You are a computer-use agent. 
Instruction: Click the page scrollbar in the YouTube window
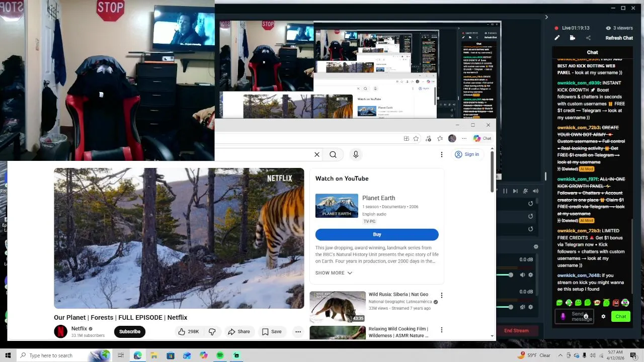tap(492, 171)
